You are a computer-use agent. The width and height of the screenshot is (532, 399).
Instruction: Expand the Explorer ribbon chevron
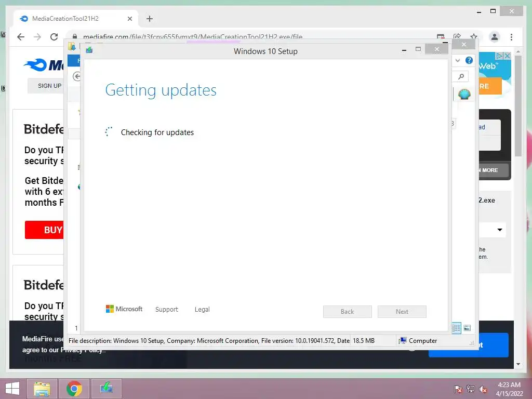click(x=458, y=60)
